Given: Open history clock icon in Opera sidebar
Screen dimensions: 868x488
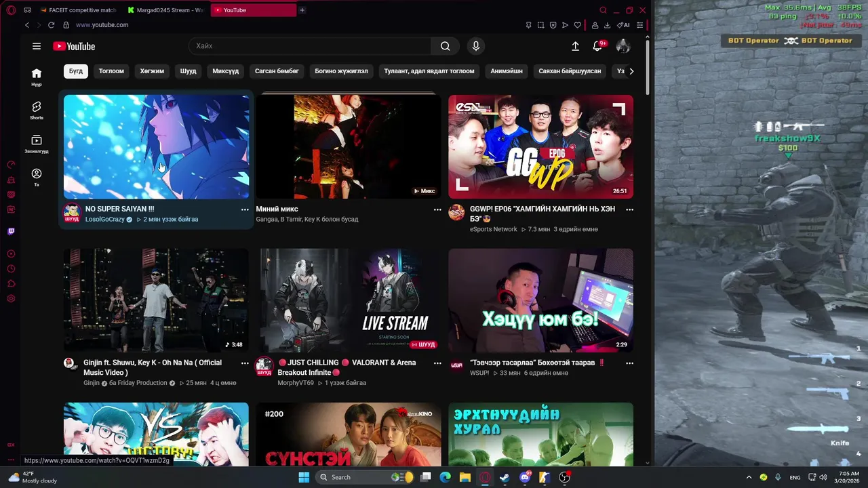Looking at the screenshot, I should (x=11, y=269).
